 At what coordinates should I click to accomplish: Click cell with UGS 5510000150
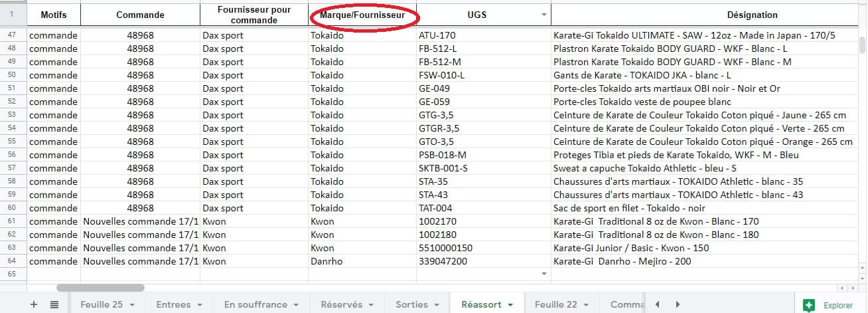click(484, 248)
